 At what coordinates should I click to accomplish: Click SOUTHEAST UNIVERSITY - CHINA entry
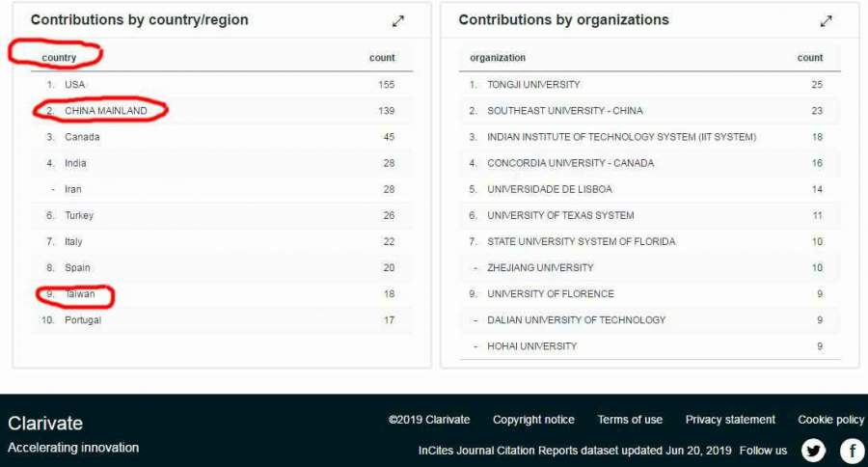(x=564, y=111)
